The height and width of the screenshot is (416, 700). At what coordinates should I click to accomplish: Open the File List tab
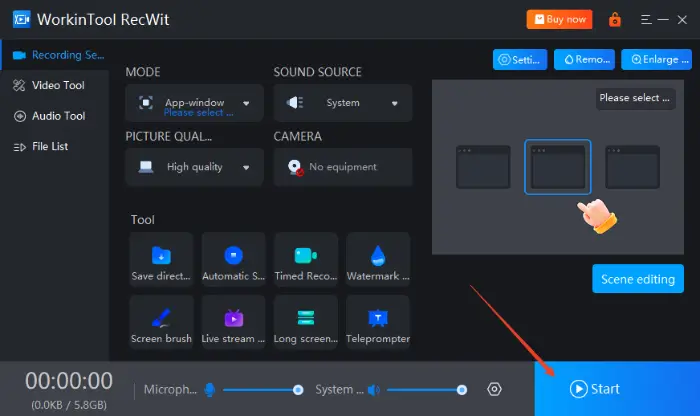pyautogui.click(x=50, y=146)
